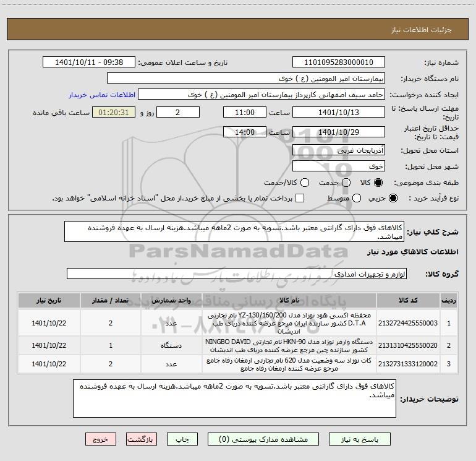476x461 pixels.
Task: Click the remaining days field showing 2
Action: tap(178, 112)
